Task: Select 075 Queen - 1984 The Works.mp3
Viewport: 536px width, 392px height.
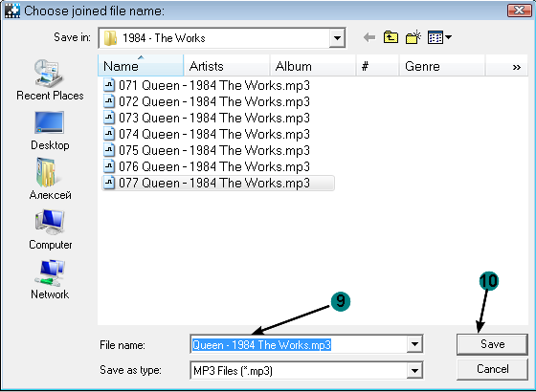Action: click(214, 150)
